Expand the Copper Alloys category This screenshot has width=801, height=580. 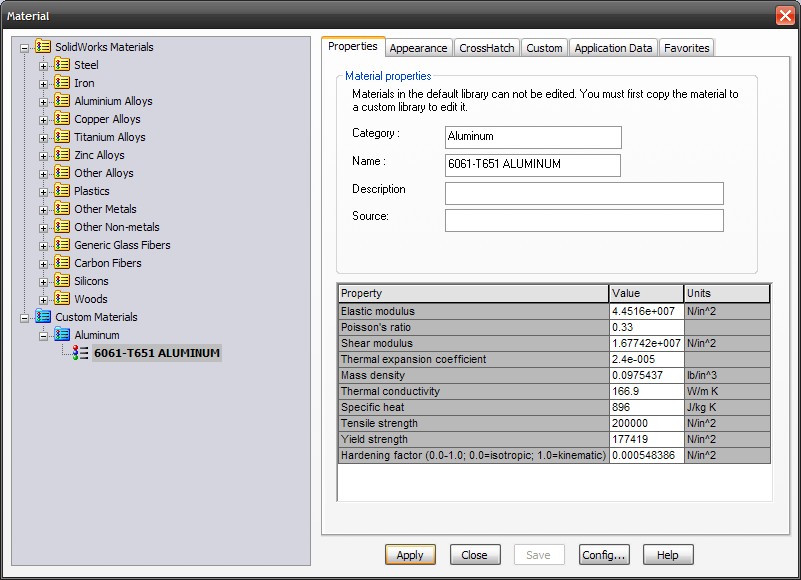click(x=43, y=120)
